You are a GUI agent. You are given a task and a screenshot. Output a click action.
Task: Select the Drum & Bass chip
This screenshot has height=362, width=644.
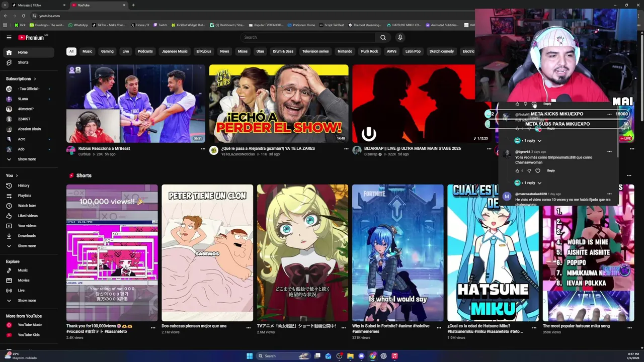tap(283, 51)
